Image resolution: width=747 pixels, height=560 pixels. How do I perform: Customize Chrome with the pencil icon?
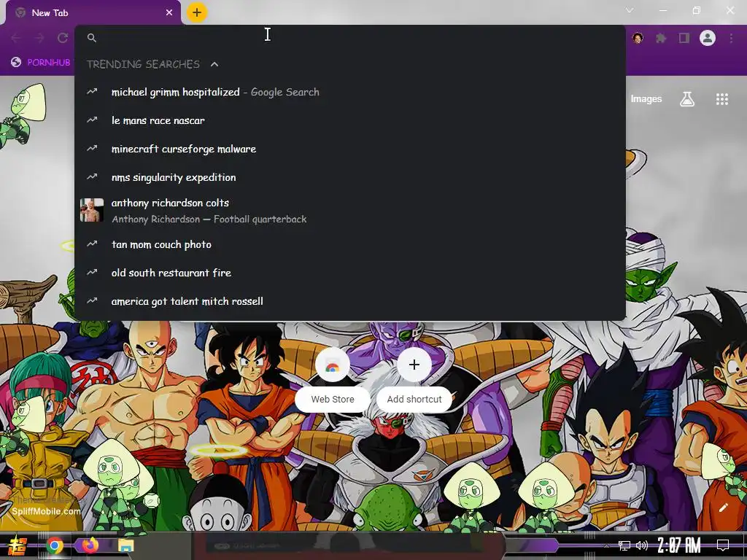723,507
